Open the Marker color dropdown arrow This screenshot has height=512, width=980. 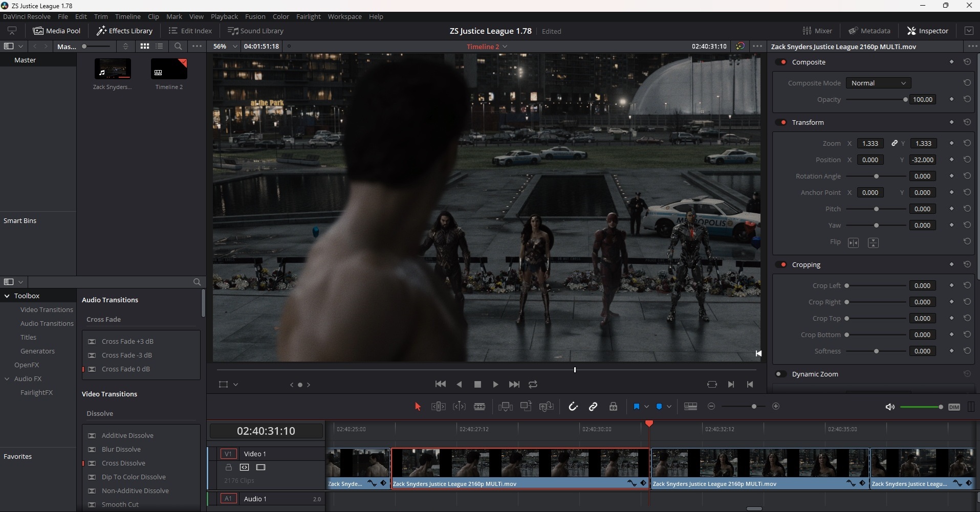click(669, 407)
